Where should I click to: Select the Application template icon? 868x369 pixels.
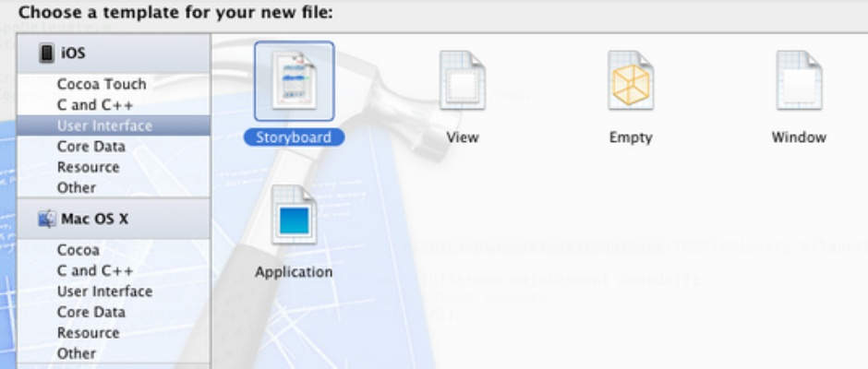click(294, 215)
